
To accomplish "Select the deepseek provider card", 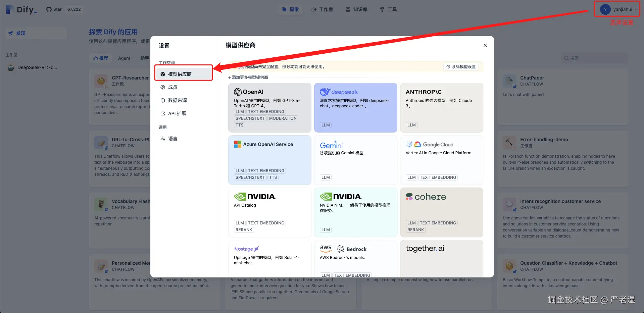I will (x=355, y=108).
